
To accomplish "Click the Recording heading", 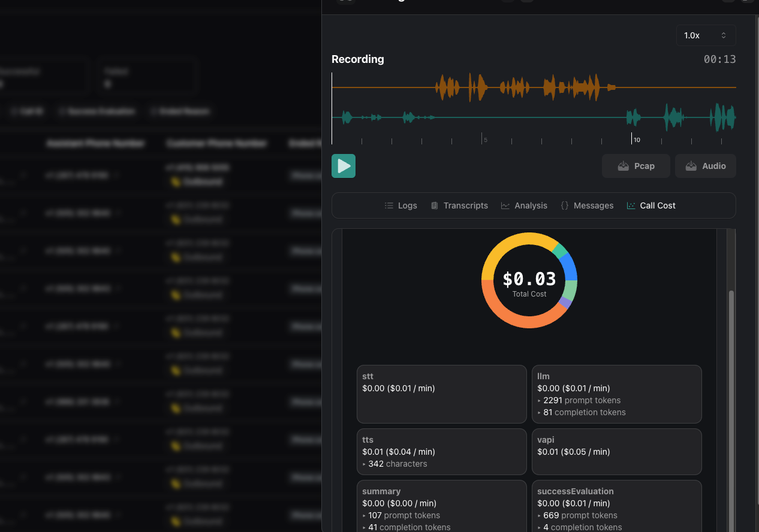I will [358, 59].
